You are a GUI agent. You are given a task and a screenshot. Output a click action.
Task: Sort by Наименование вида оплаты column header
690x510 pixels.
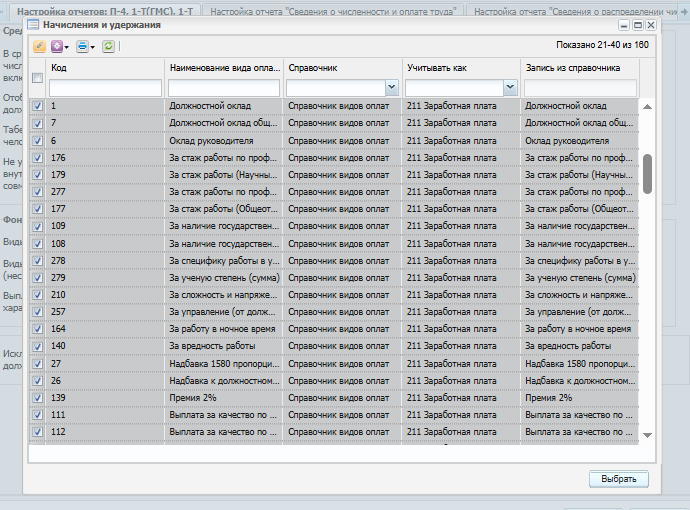pos(224,68)
